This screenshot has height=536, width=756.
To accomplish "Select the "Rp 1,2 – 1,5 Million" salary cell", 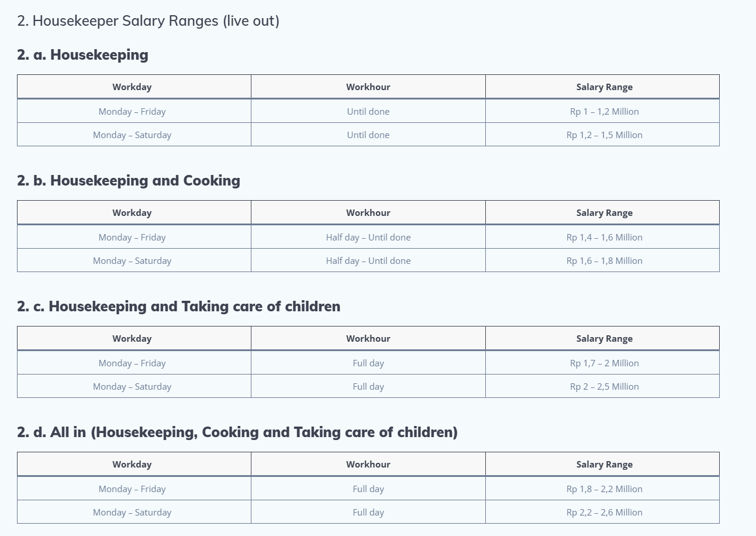I will click(x=604, y=135).
